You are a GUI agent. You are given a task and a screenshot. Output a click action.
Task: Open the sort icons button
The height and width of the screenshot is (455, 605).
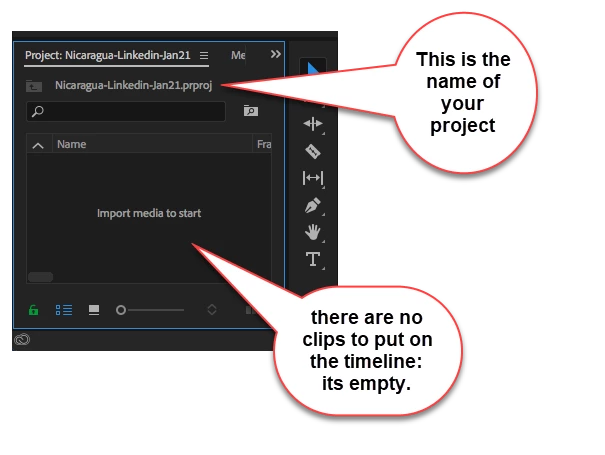212,310
